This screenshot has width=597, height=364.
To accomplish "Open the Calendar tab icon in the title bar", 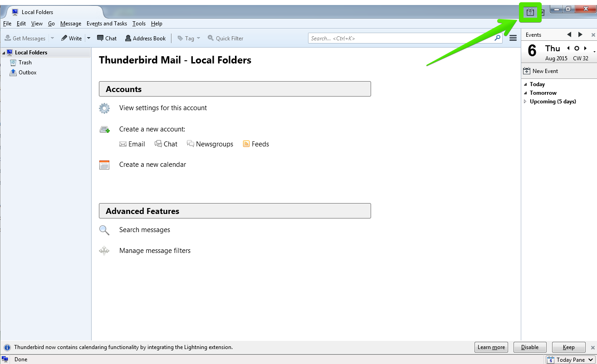I will click(x=530, y=12).
